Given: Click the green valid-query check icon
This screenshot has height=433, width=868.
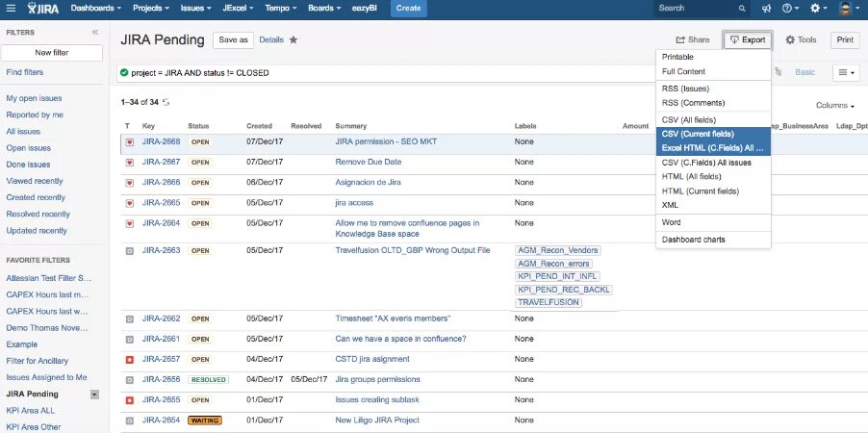Looking at the screenshot, I should (x=124, y=72).
